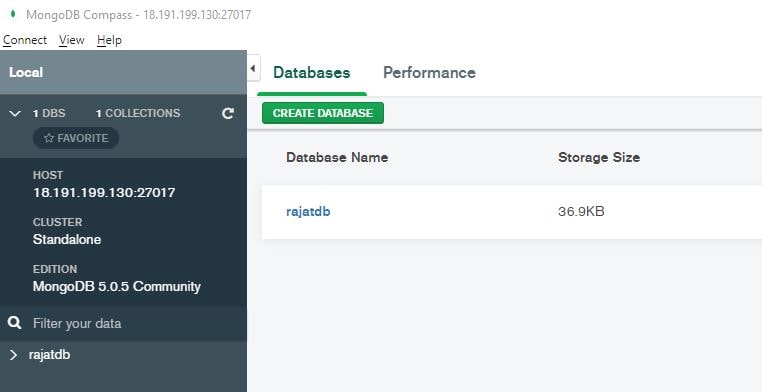762x392 pixels.
Task: Open the Connect menu
Action: (25, 40)
